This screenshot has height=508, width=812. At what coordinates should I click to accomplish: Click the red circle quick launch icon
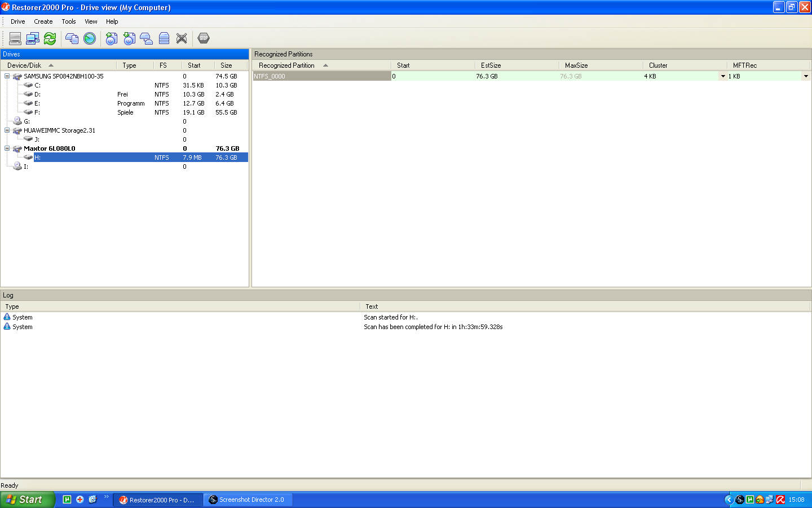pyautogui.click(x=80, y=500)
